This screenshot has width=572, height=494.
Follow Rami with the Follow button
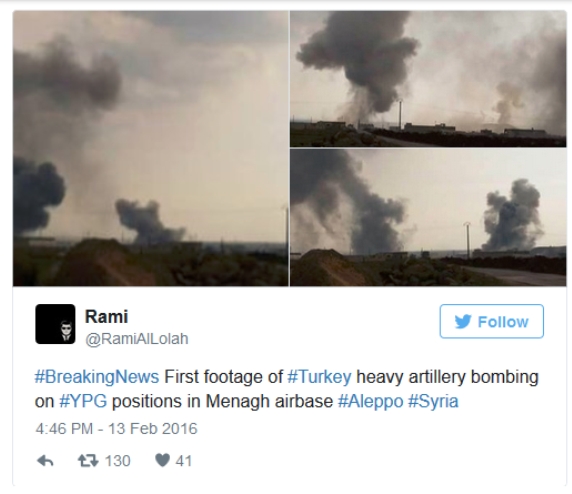pyautogui.click(x=491, y=321)
